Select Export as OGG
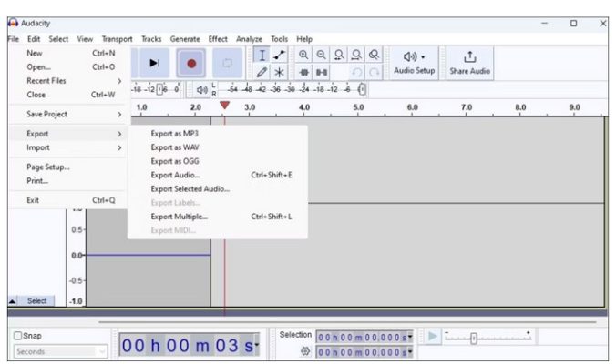 point(217,161)
